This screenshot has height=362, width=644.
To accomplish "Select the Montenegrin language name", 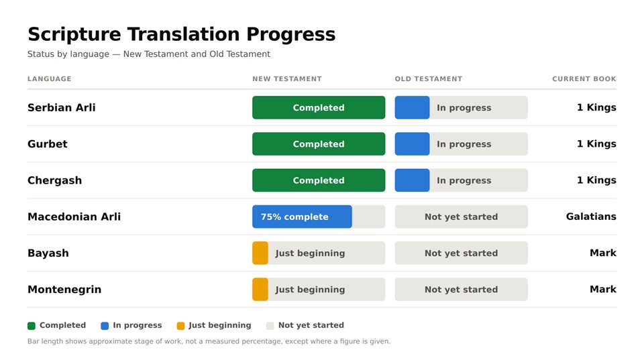I will tap(64, 290).
